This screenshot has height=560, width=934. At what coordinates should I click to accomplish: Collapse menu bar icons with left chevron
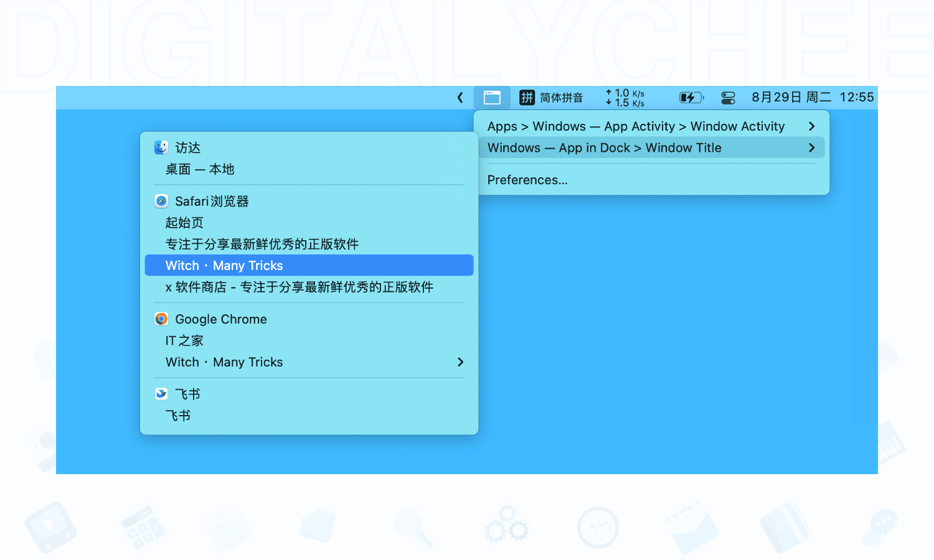(460, 98)
